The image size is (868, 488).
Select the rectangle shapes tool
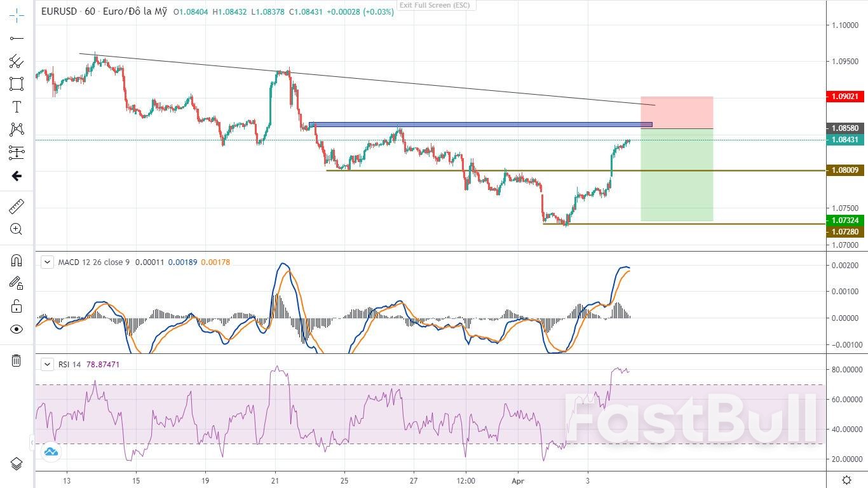coord(17,84)
